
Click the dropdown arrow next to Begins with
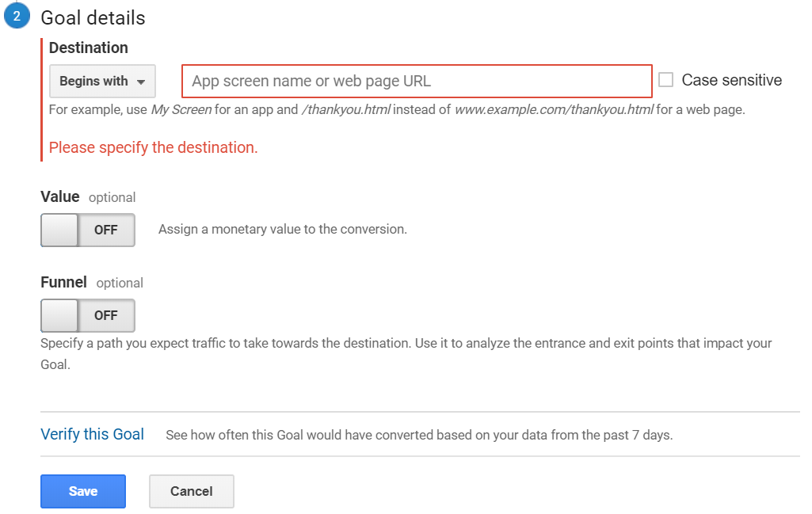pyautogui.click(x=141, y=82)
